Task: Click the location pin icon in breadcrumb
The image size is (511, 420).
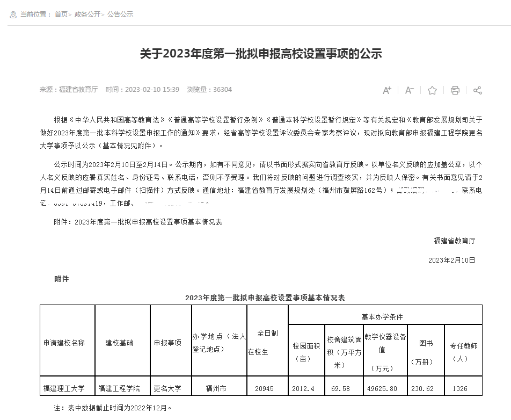Action: point(13,15)
